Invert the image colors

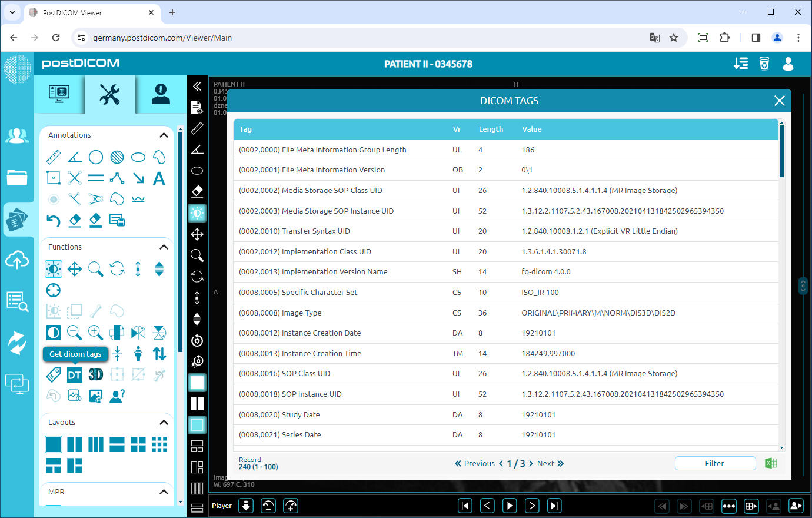(x=53, y=333)
